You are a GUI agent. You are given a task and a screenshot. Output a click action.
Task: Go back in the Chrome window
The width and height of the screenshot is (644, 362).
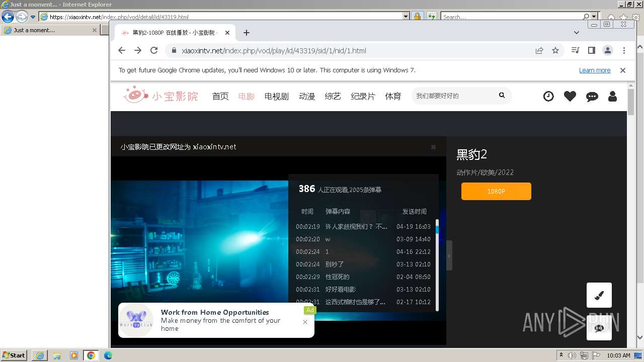122,50
